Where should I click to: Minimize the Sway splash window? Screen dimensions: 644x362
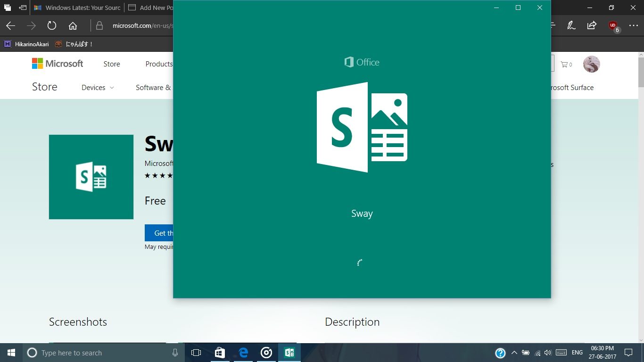[496, 8]
